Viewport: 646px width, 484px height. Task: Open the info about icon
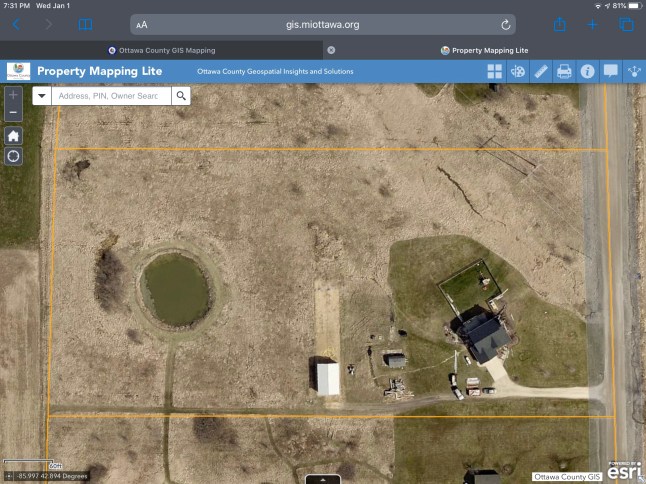(x=587, y=71)
